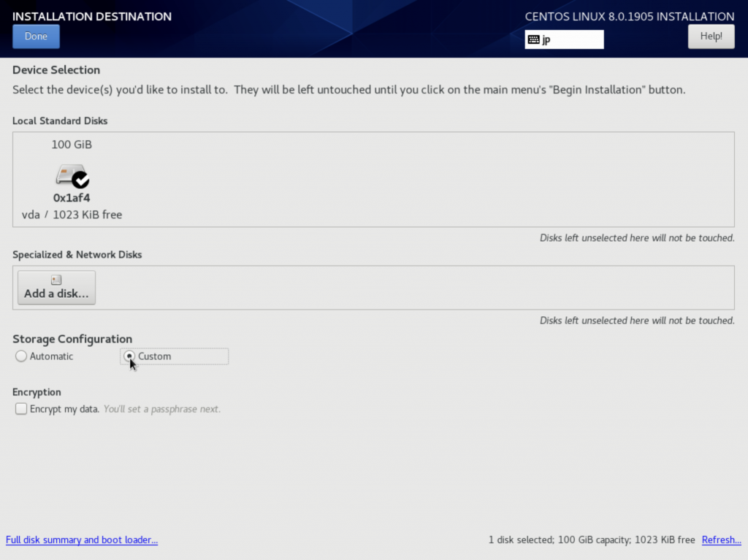Select the 0x1af4 disk icon
Image resolution: width=748 pixels, height=560 pixels.
(72, 176)
